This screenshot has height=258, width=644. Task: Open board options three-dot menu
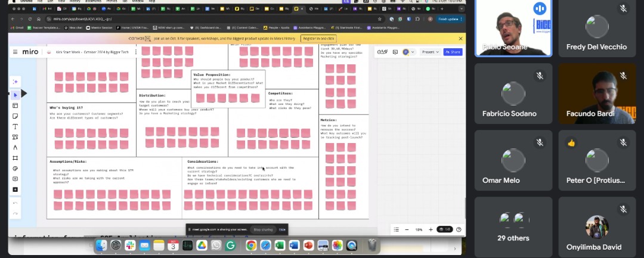click(136, 52)
